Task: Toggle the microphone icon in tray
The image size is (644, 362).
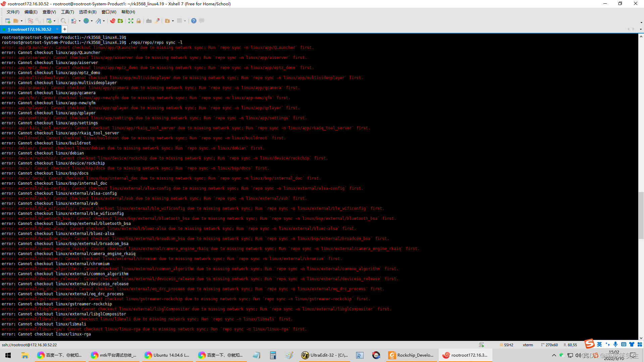Action: (615, 344)
